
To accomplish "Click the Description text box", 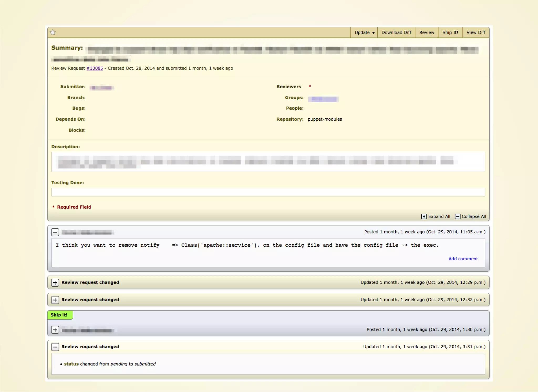I will 268,162.
